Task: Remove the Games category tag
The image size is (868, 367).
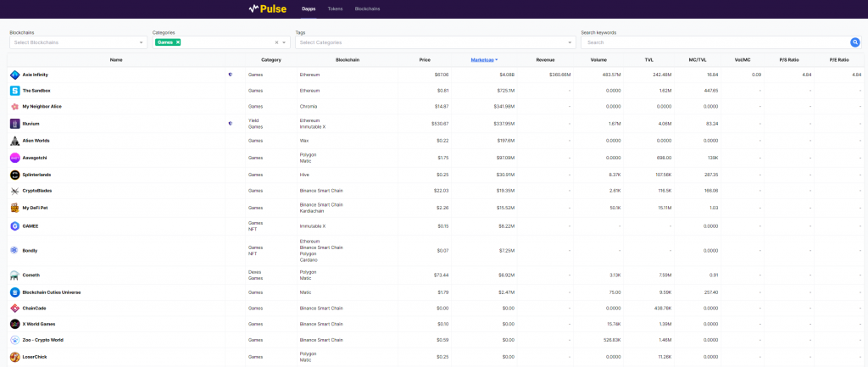Action: (178, 42)
